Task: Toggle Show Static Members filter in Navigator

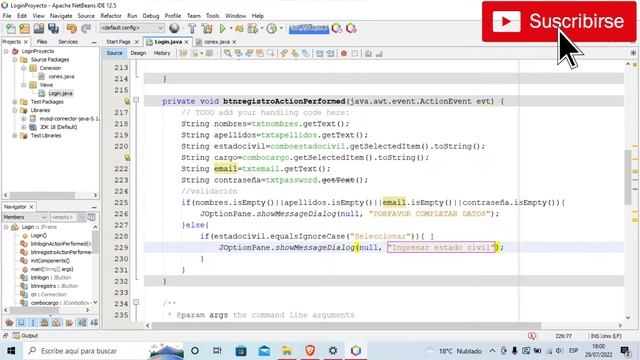Action: [x=33, y=322]
